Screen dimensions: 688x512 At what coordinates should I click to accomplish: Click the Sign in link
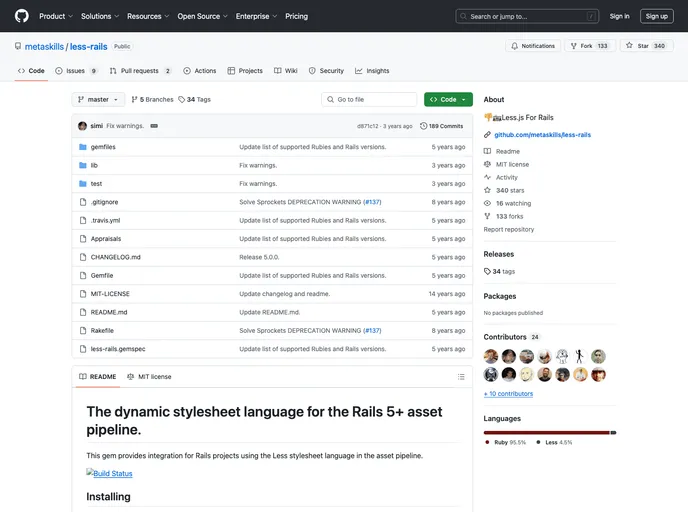[x=619, y=16]
